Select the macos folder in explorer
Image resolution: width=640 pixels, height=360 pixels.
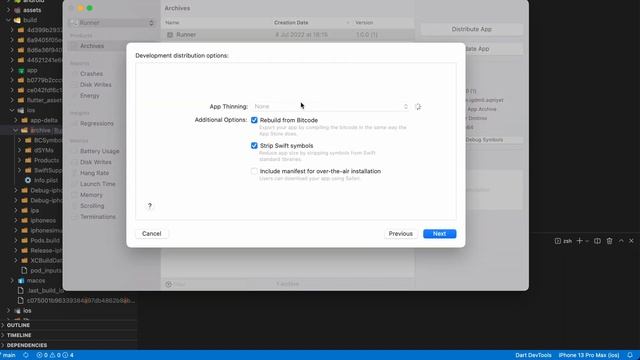point(36,281)
